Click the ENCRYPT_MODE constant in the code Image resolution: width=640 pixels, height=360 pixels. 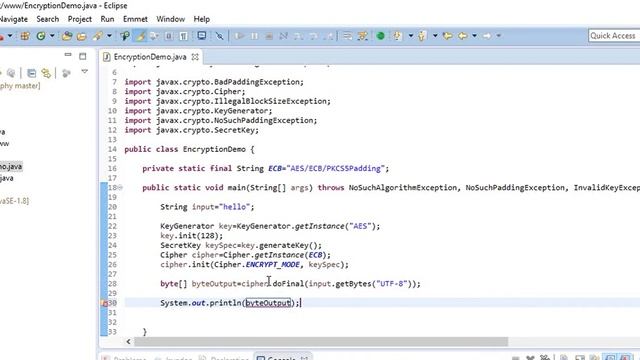click(x=273, y=264)
